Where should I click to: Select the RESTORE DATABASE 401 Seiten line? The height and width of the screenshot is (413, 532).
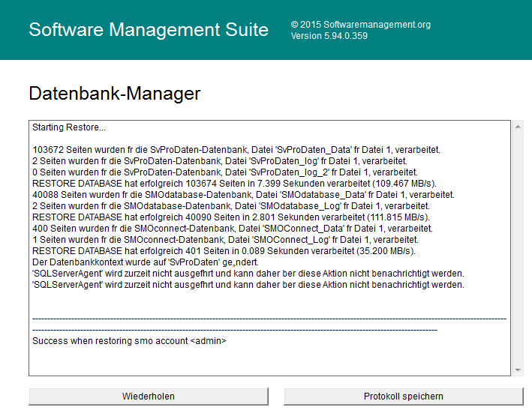click(x=224, y=251)
